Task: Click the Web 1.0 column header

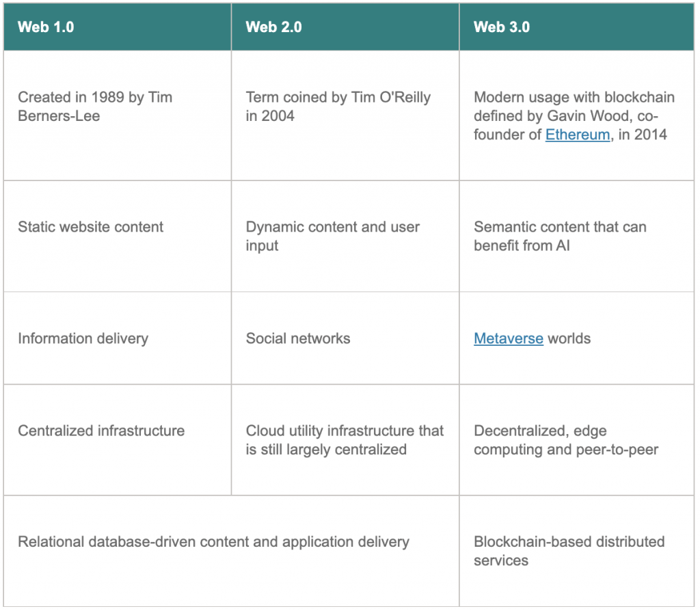Action: coord(118,27)
